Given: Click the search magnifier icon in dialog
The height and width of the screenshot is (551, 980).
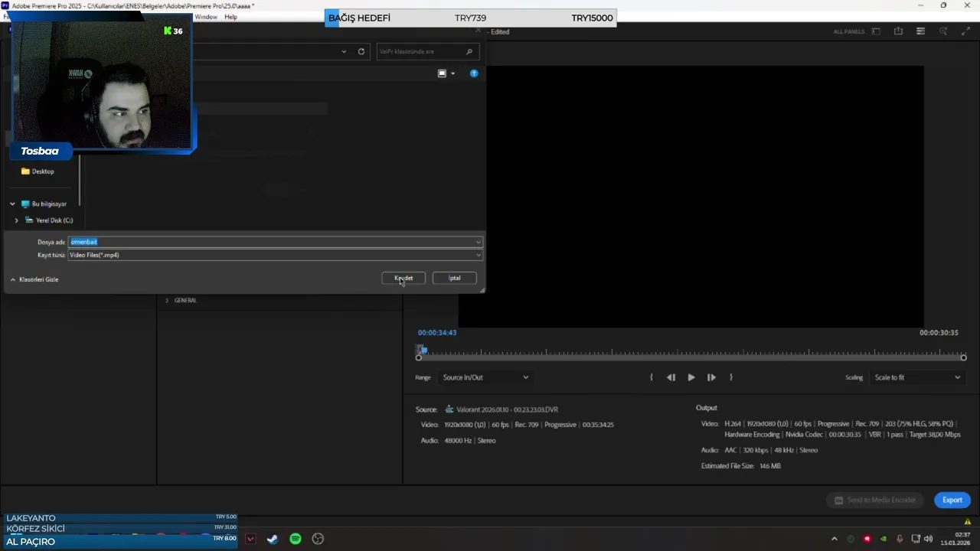Looking at the screenshot, I should coord(469,51).
